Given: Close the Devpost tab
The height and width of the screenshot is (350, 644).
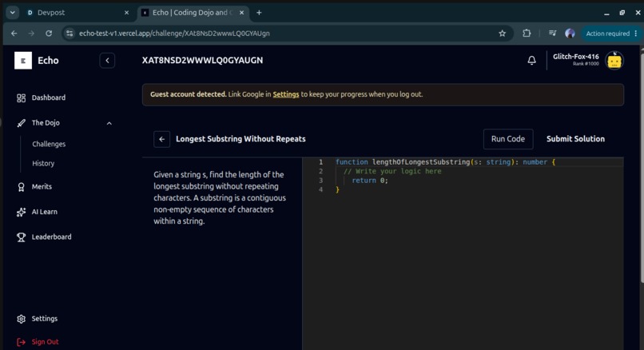Looking at the screenshot, I should coord(126,13).
